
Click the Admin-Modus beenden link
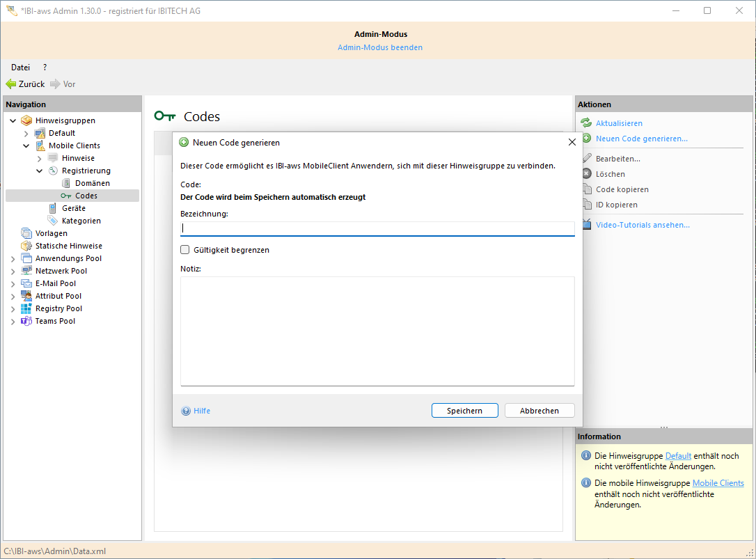380,47
